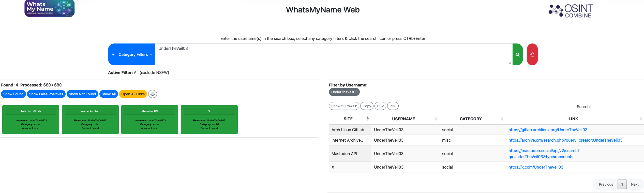Toggle the UnderTheVeil03 username filter chip
The height and width of the screenshot is (193, 644).
point(344,92)
